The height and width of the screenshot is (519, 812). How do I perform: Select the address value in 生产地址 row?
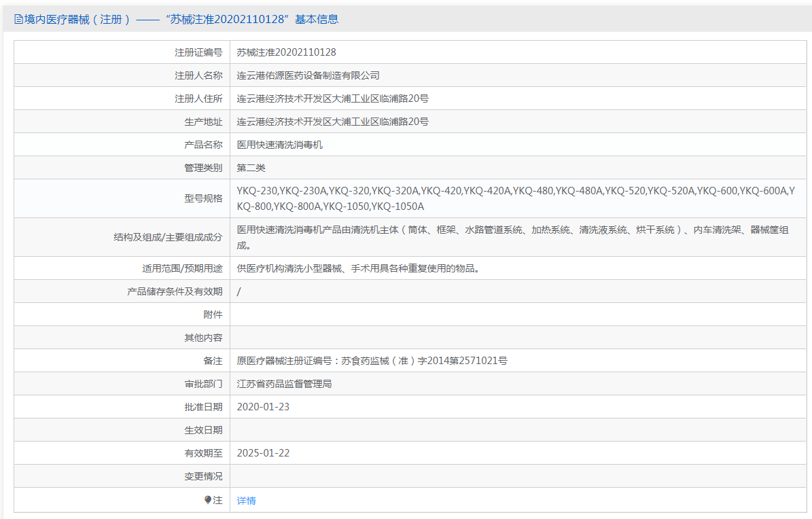point(332,122)
